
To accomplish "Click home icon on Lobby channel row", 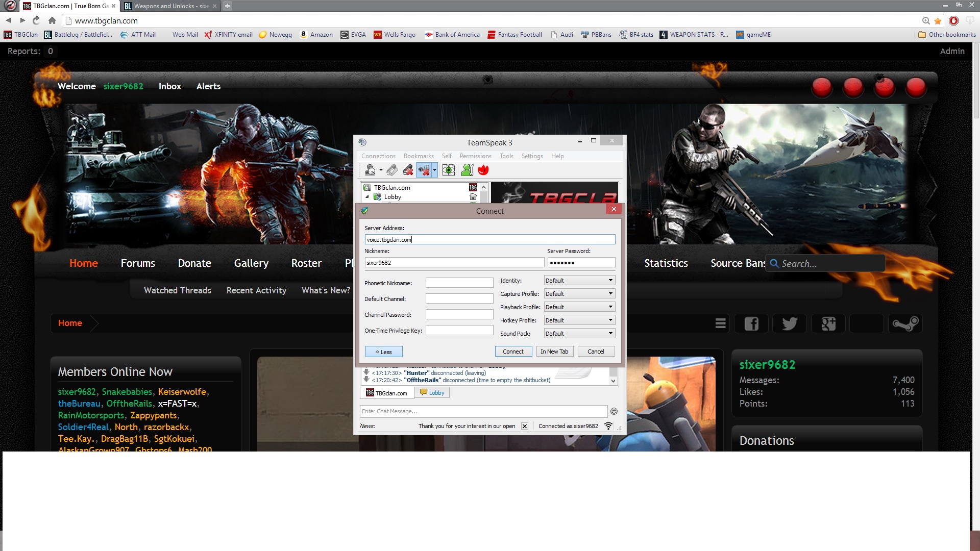I will (x=473, y=196).
